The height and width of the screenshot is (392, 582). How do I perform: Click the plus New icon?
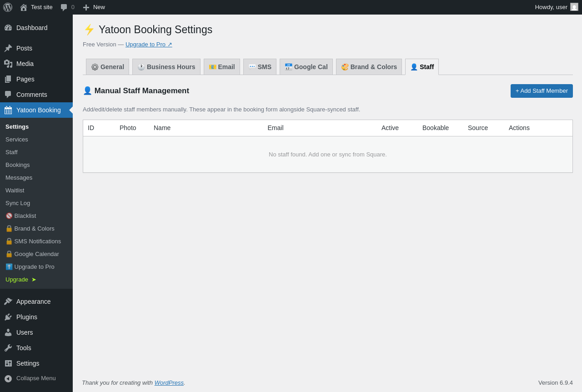[x=86, y=7]
